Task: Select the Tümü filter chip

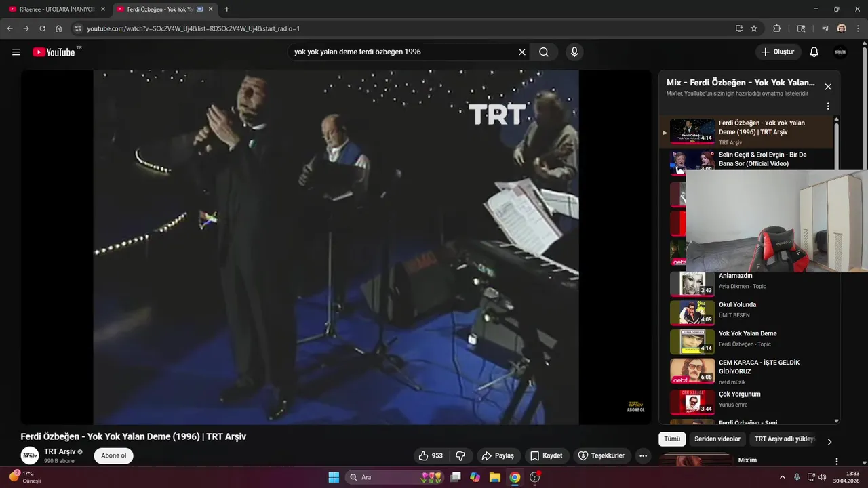Action: (672, 439)
